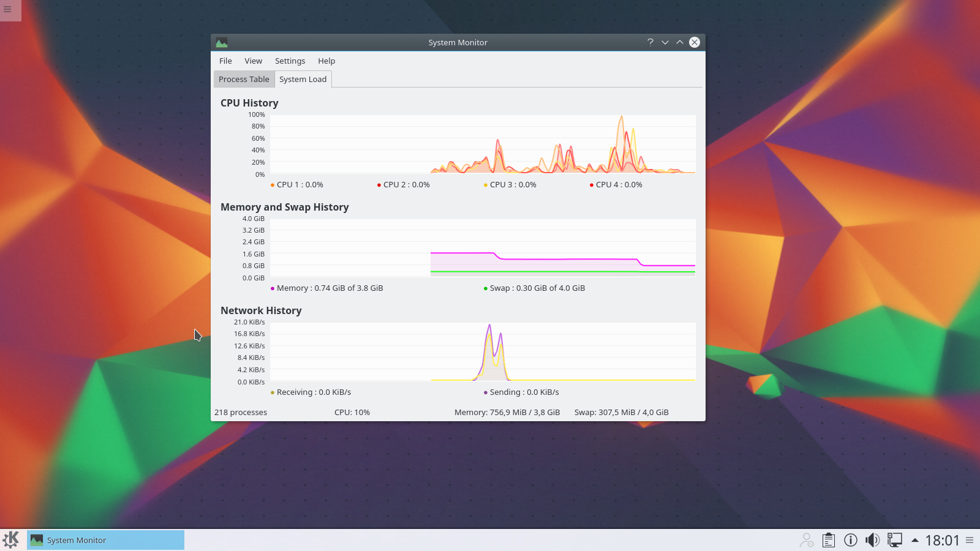Open the Help menu
This screenshot has width=980, height=551.
point(326,61)
